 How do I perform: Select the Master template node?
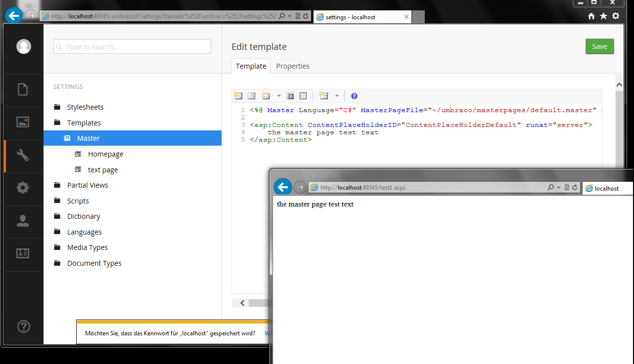[133, 138]
